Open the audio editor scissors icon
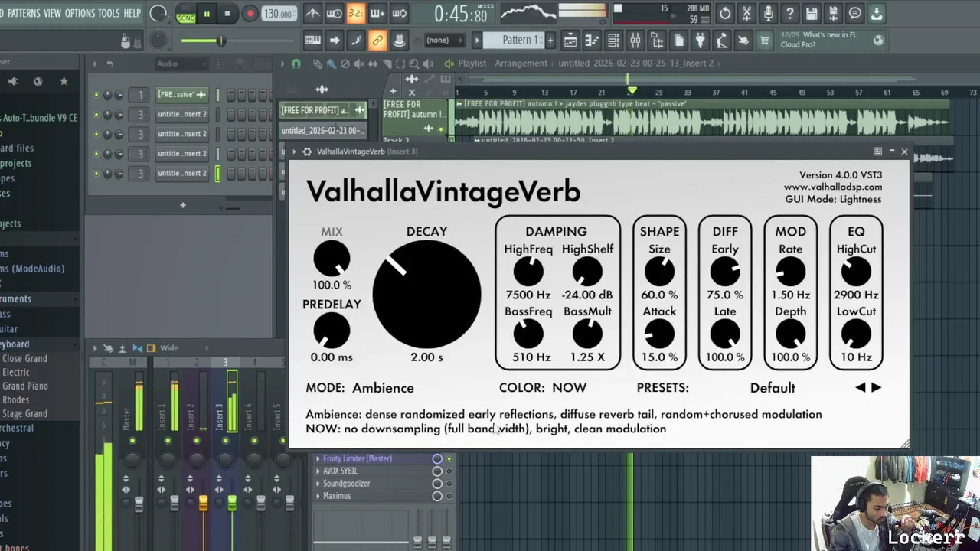 [747, 14]
